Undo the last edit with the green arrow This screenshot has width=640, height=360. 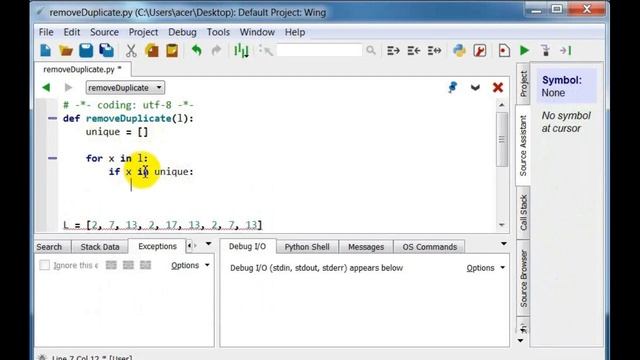click(x=197, y=50)
